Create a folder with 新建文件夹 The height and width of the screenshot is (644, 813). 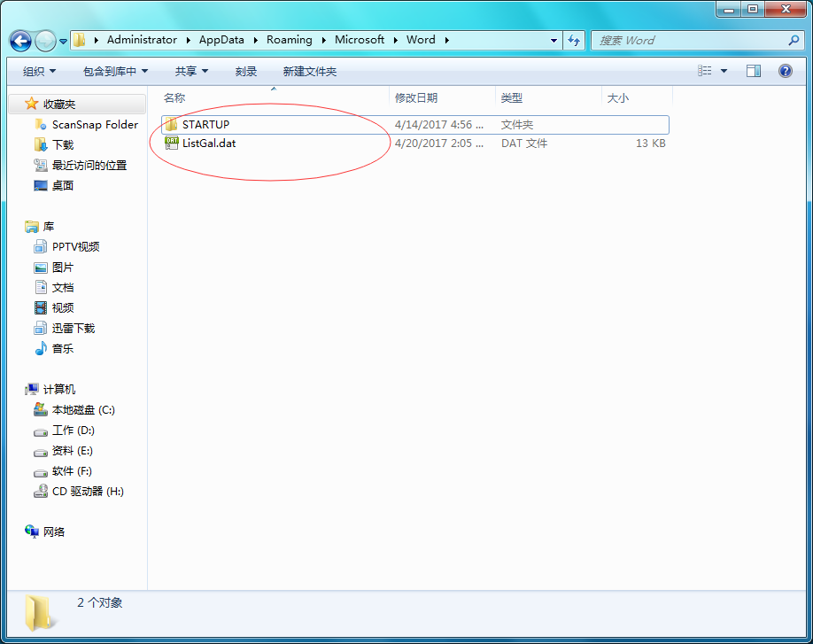pyautogui.click(x=310, y=72)
